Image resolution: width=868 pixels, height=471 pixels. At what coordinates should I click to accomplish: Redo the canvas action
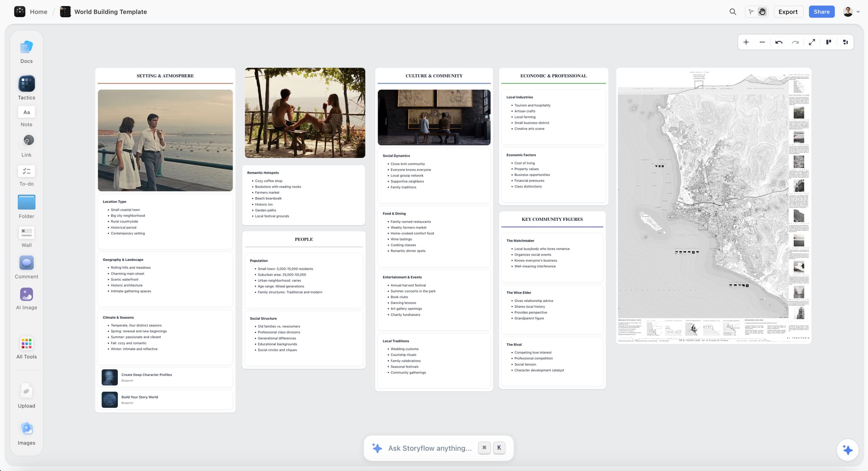click(795, 42)
